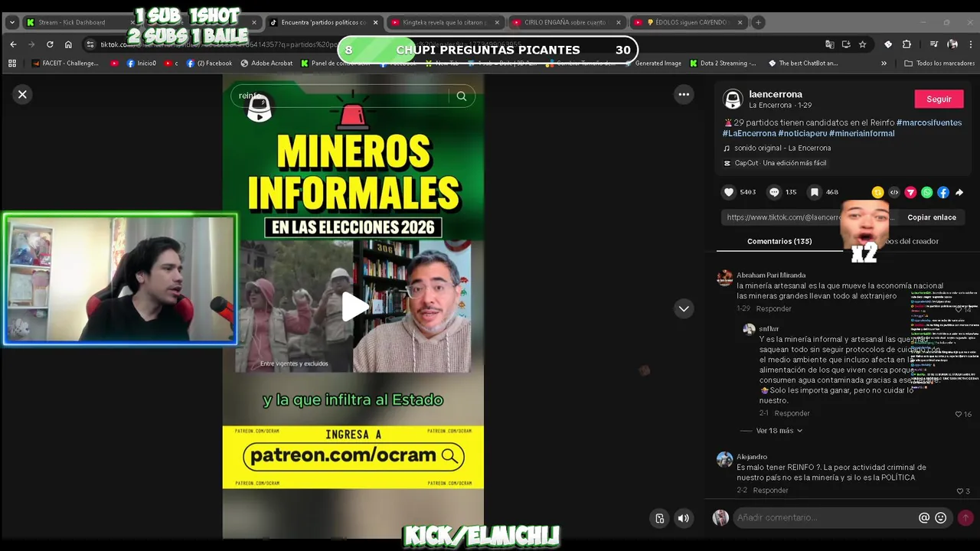The width and height of the screenshot is (980, 551).
Task: Open laencerrona profile name
Action: pos(775,93)
